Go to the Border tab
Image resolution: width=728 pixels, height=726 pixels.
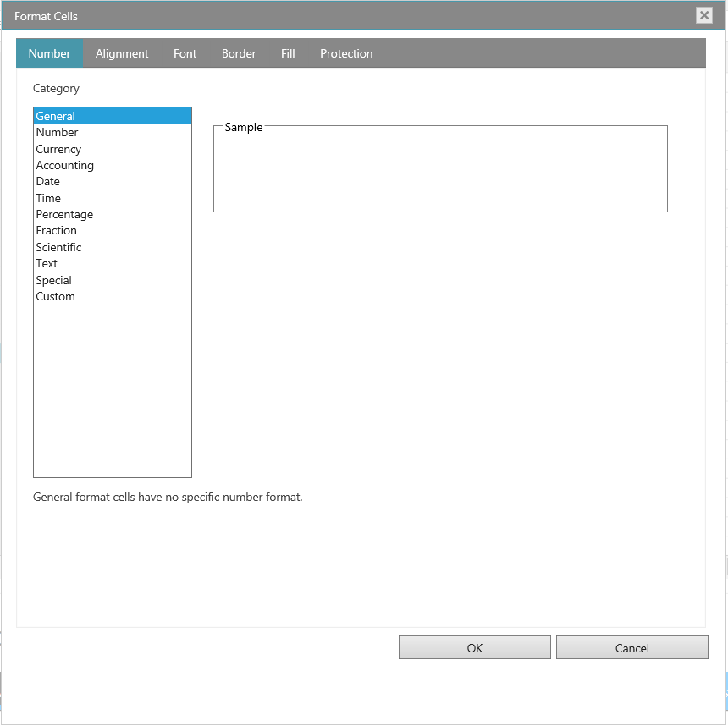[239, 53]
